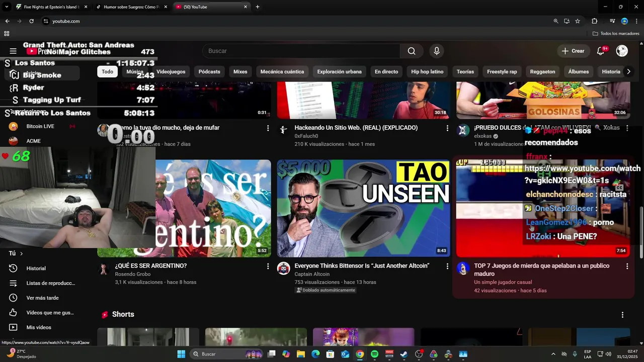Open the Chrome extensions puzzle icon
Image resolution: width=644 pixels, height=362 pixels.
(x=594, y=21)
